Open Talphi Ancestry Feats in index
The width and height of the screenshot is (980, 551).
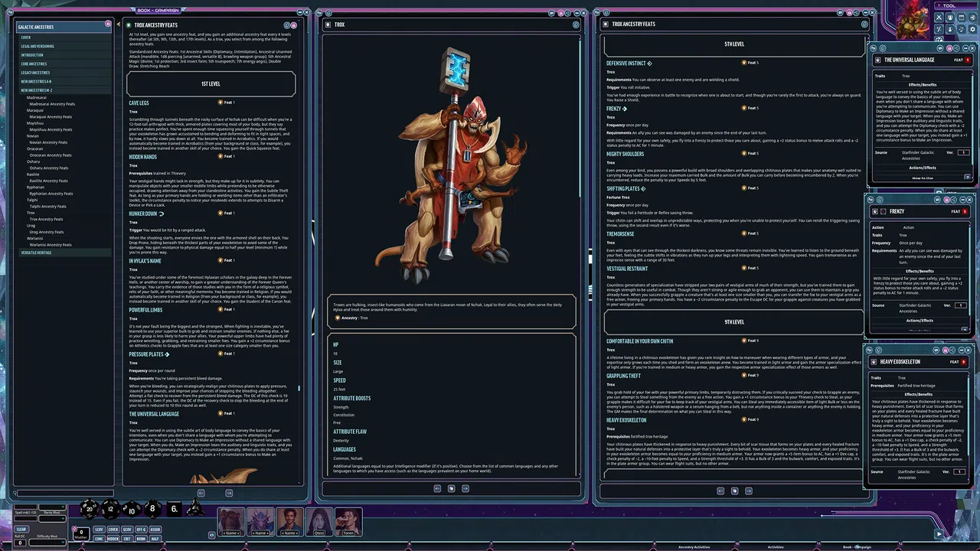47,207
